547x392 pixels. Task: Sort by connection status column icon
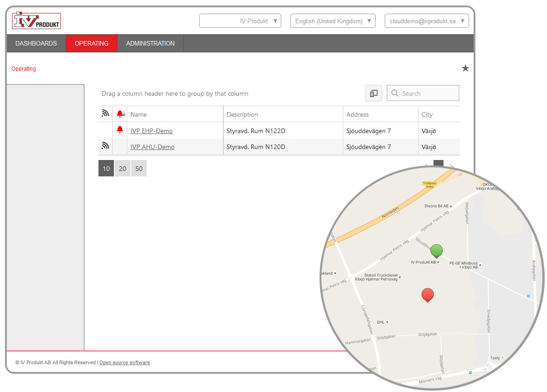pyautogui.click(x=105, y=114)
